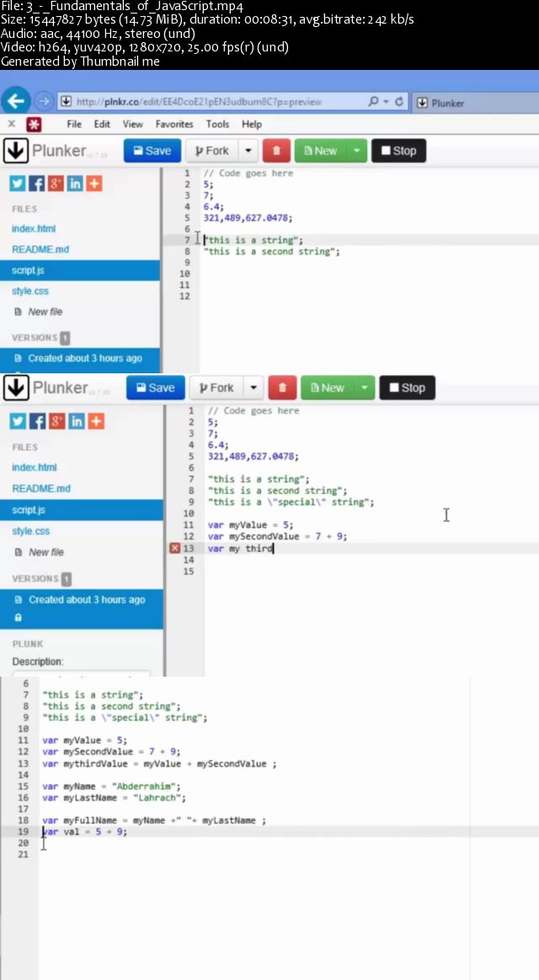
Task: Click the line var mySecondValue = 7 + 9; on line 12 of the 15-line editor
Action: pos(277,536)
